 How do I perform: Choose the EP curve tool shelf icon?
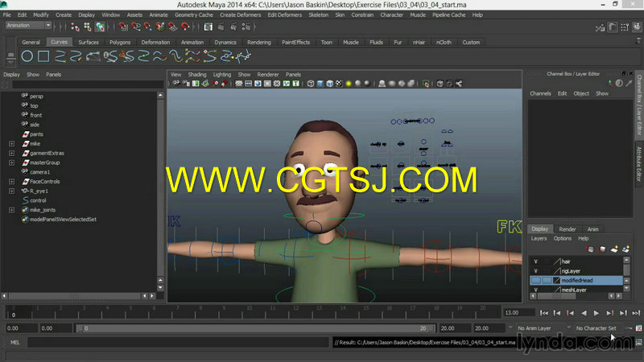[x=60, y=56]
